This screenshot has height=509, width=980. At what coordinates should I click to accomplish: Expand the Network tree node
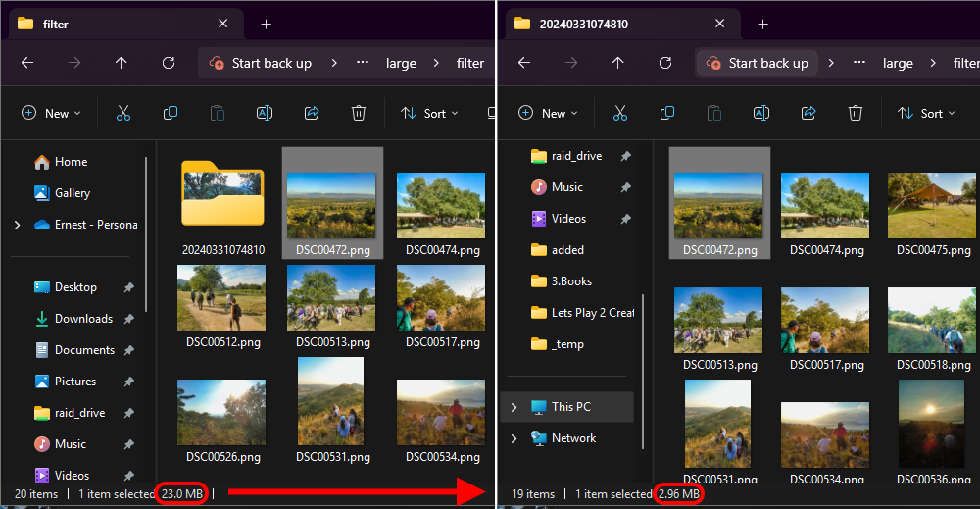[x=514, y=438]
